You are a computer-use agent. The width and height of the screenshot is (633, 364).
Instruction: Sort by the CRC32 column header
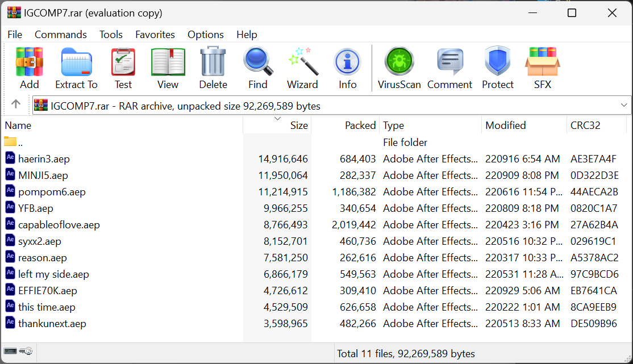click(596, 125)
